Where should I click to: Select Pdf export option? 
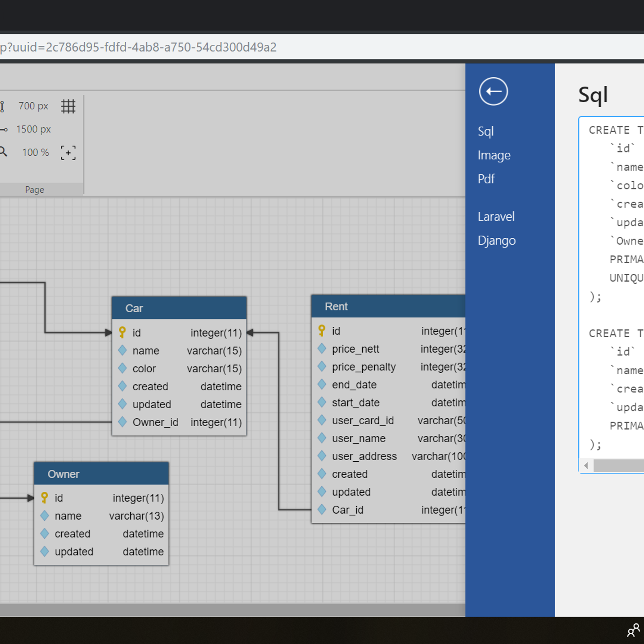tap(486, 179)
